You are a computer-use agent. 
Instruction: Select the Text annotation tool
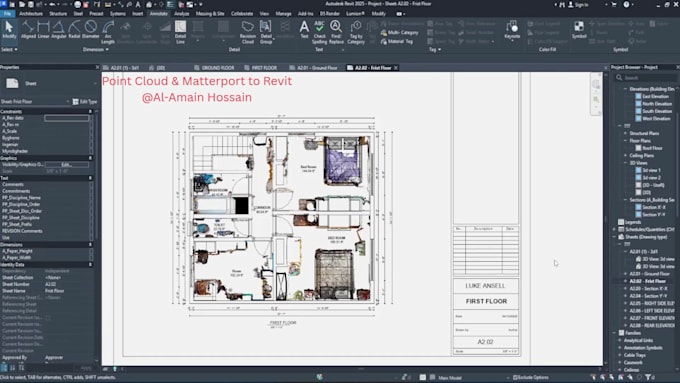304,30
